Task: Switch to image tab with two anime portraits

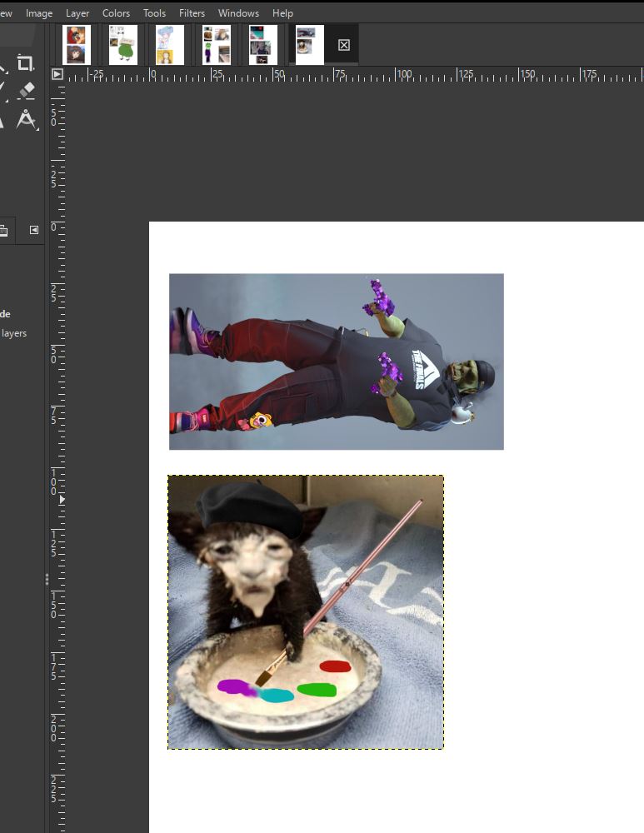Action: pos(77,45)
